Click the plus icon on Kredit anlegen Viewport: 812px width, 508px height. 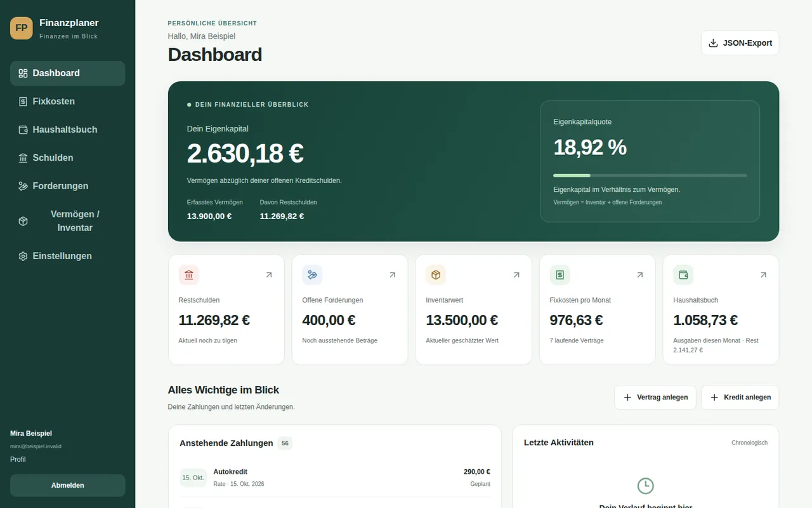[x=714, y=398]
